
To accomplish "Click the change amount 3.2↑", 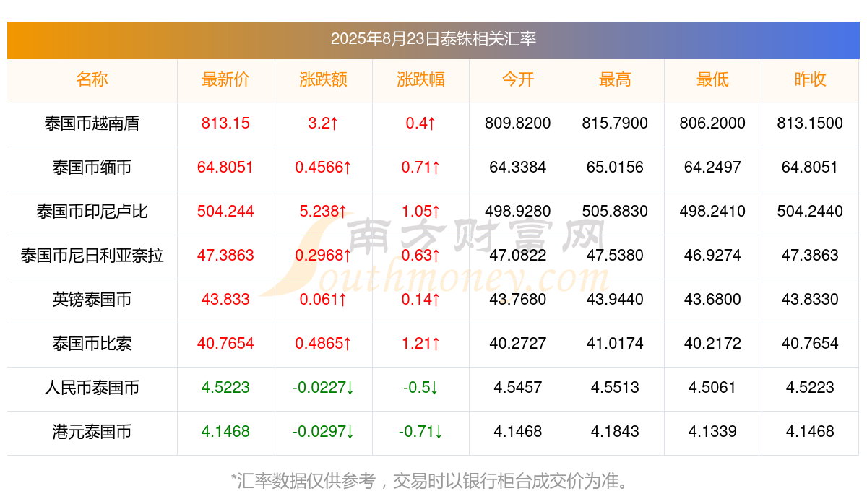I will coord(323,123).
